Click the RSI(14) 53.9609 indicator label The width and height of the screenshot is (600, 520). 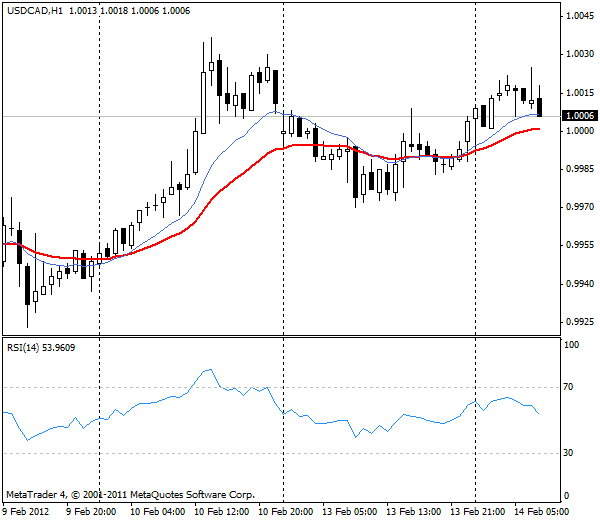coord(41,347)
